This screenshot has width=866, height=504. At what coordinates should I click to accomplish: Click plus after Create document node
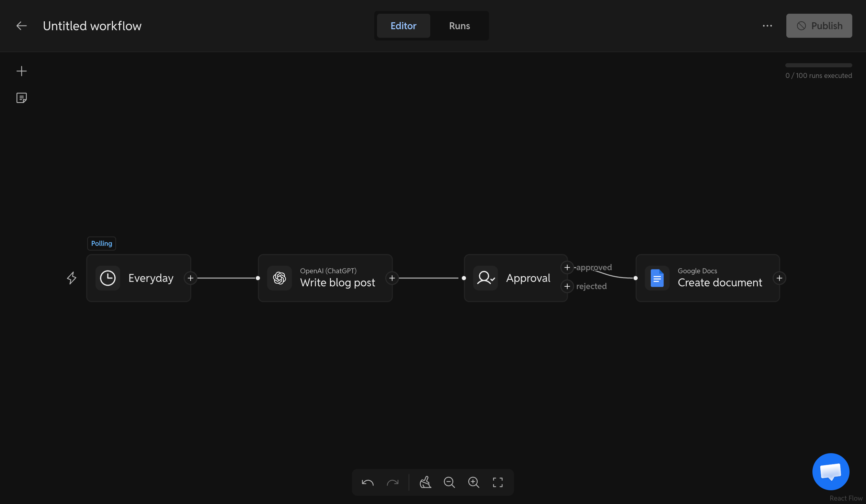[x=779, y=278]
